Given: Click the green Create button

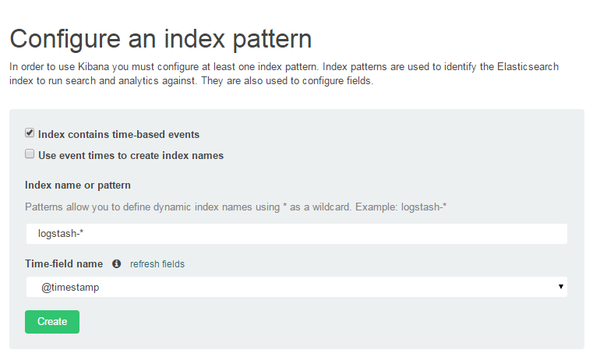Looking at the screenshot, I should click(x=52, y=322).
